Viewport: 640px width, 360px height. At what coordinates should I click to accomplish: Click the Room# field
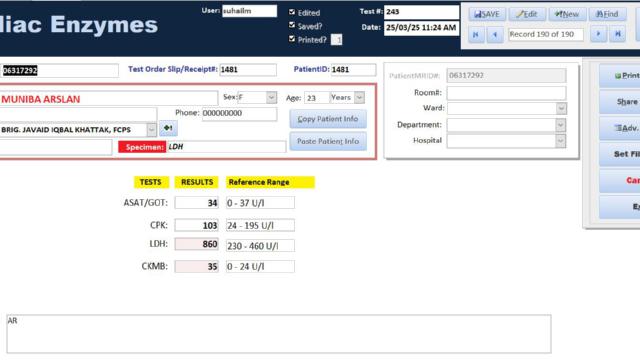click(507, 93)
